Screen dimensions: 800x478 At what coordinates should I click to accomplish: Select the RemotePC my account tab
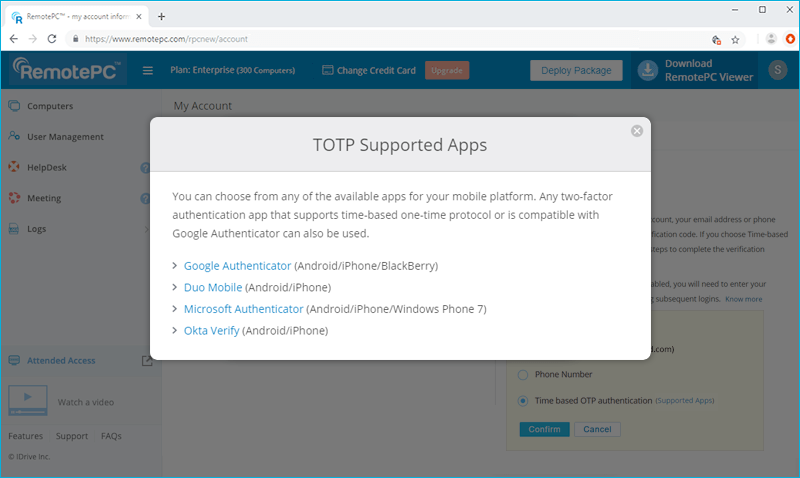(77, 16)
